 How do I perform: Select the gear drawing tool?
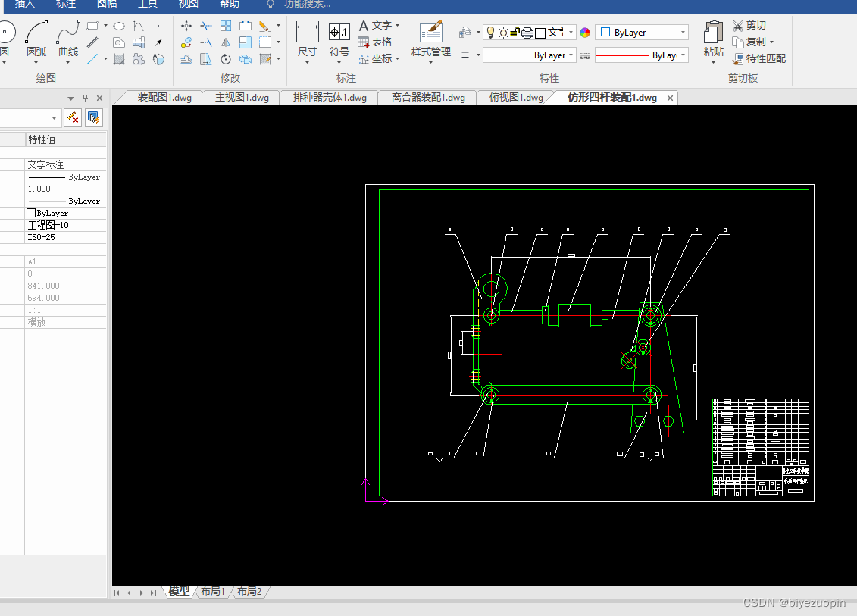coord(139,59)
